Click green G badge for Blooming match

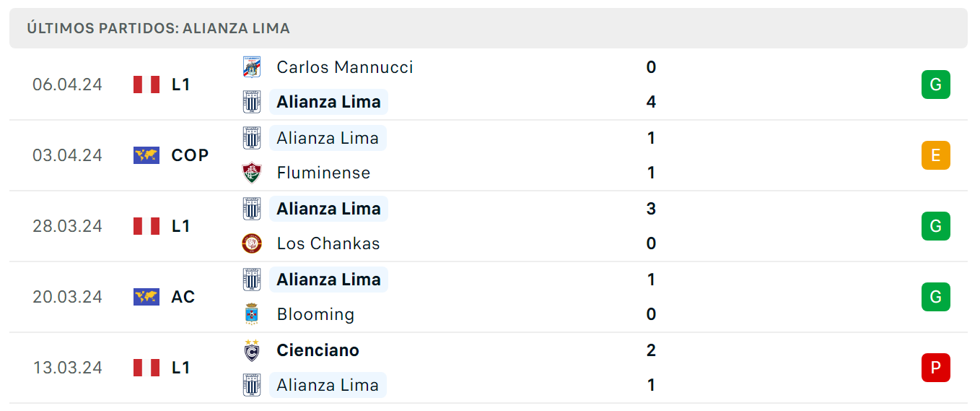pos(935,297)
